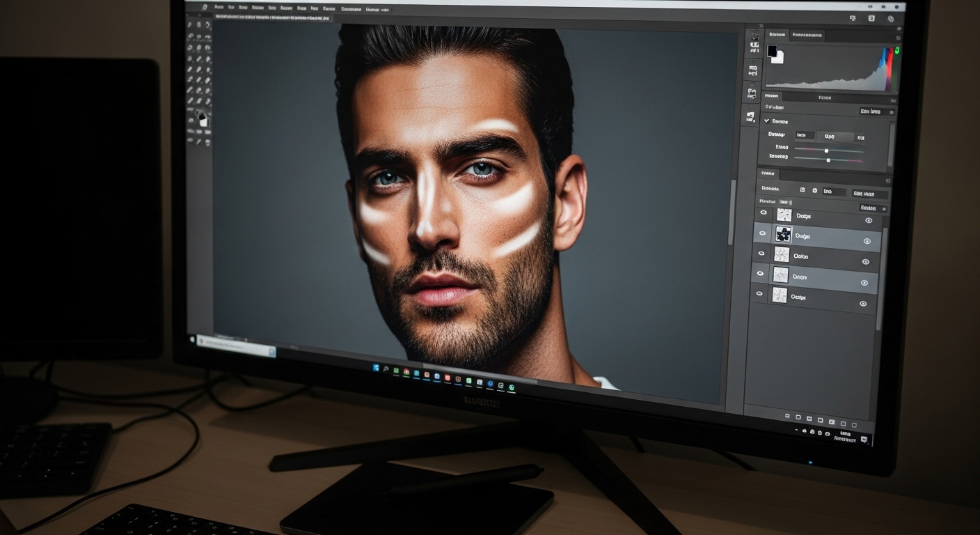Click the white background swatch in the left toolbox

tap(203, 121)
